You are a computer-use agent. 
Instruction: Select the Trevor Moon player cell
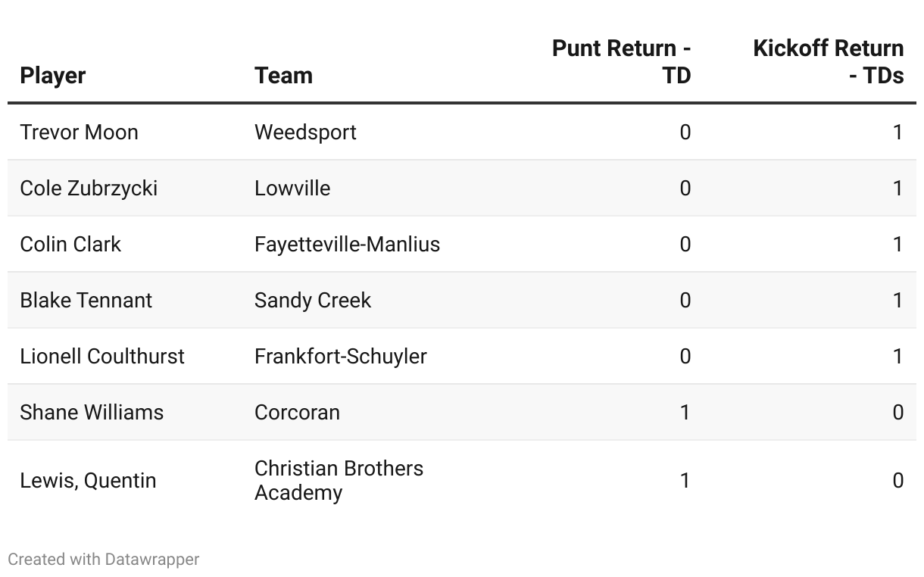79,132
